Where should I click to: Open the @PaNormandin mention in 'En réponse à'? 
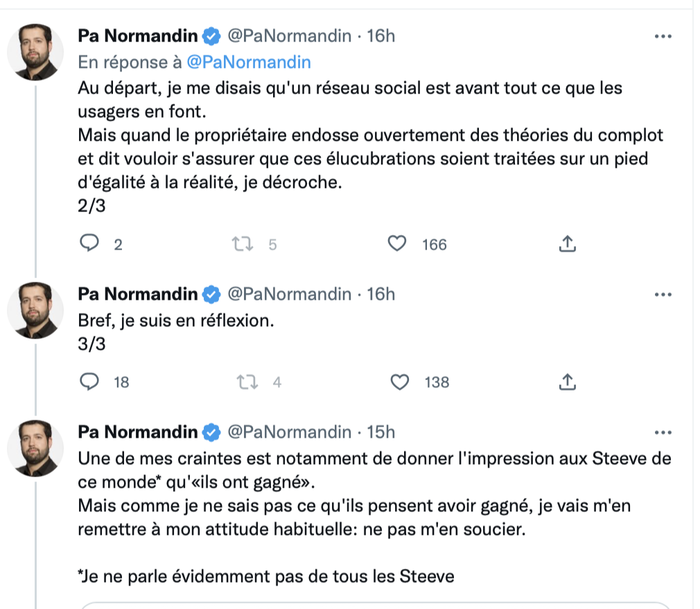(249, 62)
